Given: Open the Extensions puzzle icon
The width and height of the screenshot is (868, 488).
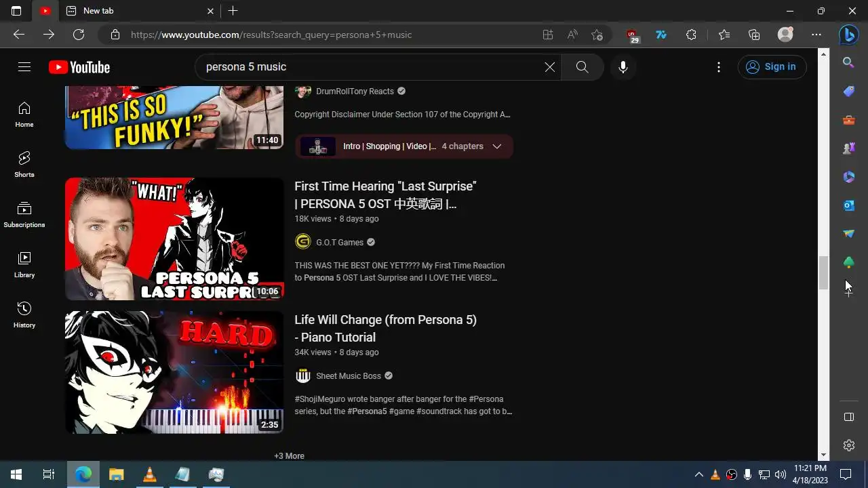Looking at the screenshot, I should (x=691, y=35).
